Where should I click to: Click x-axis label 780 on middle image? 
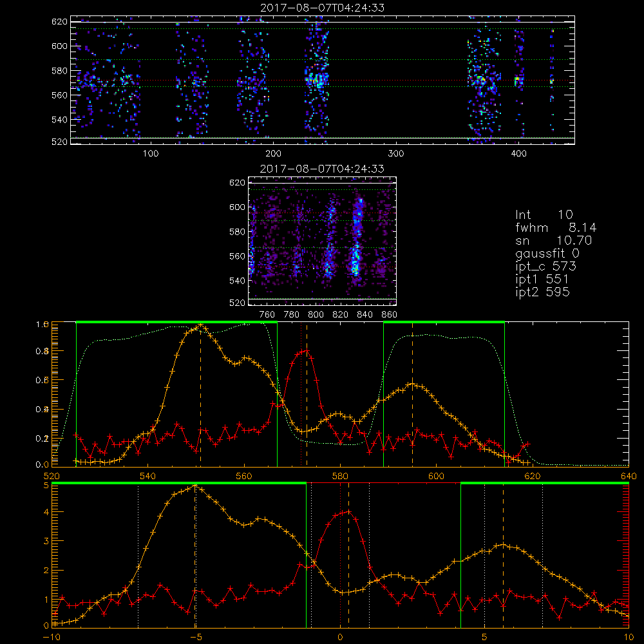pos(292,315)
